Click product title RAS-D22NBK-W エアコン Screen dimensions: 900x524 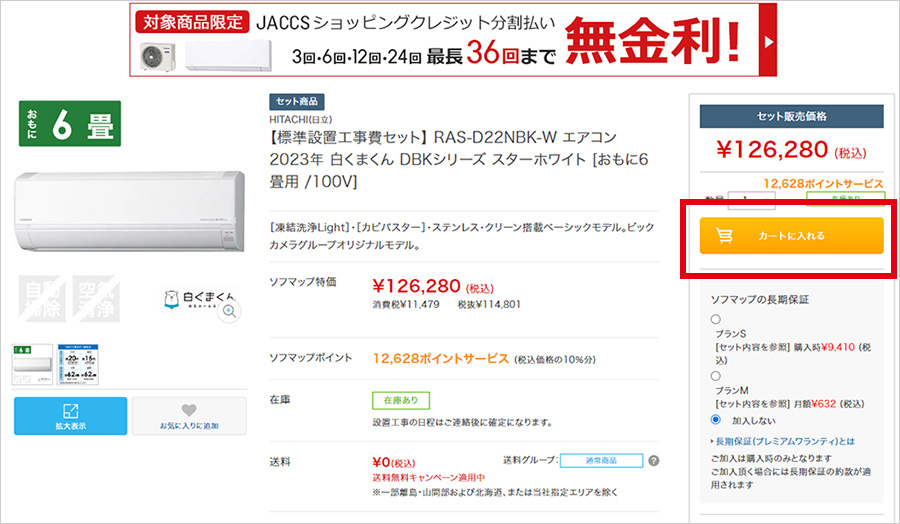pyautogui.click(x=459, y=159)
